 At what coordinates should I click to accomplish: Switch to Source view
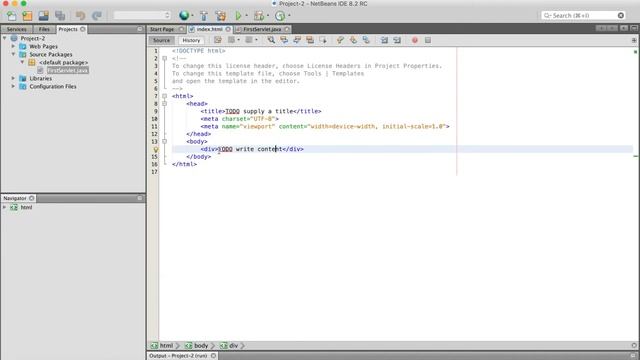(x=161, y=40)
